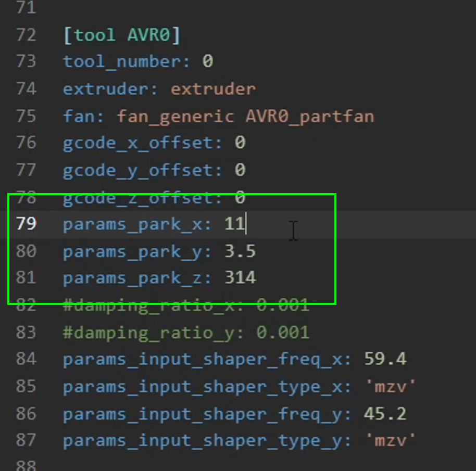Click the fan_generic AVR0_partfan value
Viewport: 476px width, 471px height.
coord(245,116)
